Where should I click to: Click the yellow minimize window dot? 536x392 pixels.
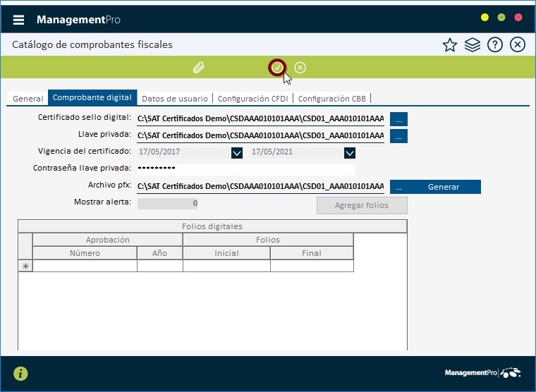(x=485, y=18)
